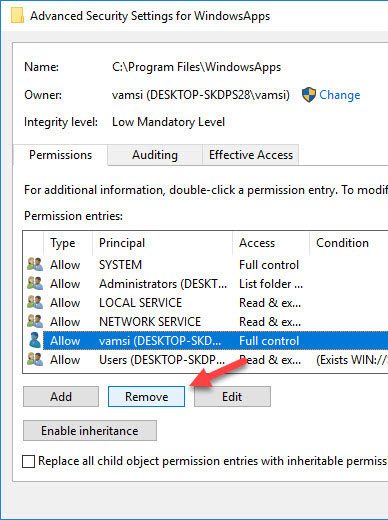Click Allow in the Administrators row
Screen dimensions: 388x520
tap(65, 284)
